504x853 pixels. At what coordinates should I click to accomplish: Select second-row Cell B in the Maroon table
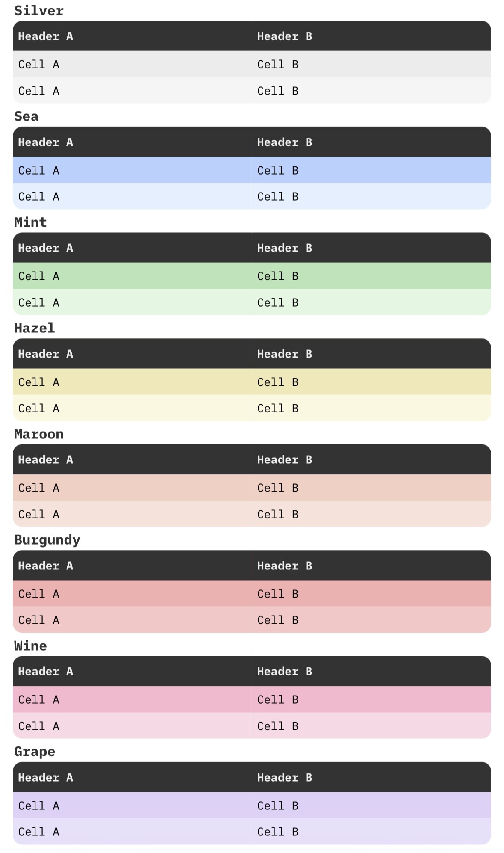[277, 514]
